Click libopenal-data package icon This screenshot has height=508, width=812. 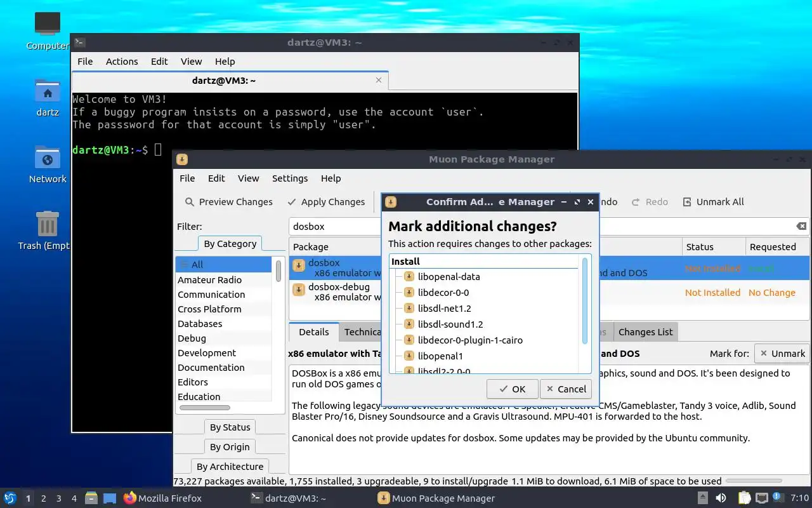click(x=409, y=277)
